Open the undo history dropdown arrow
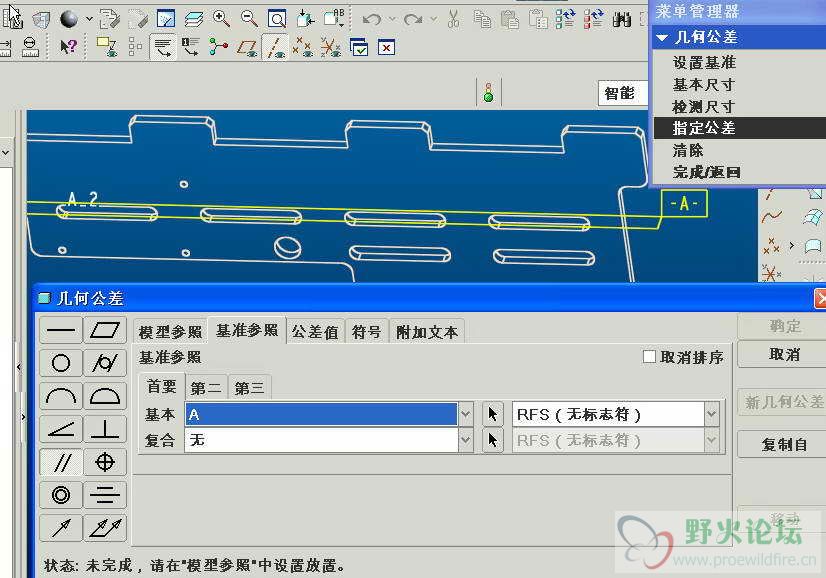 [392, 19]
